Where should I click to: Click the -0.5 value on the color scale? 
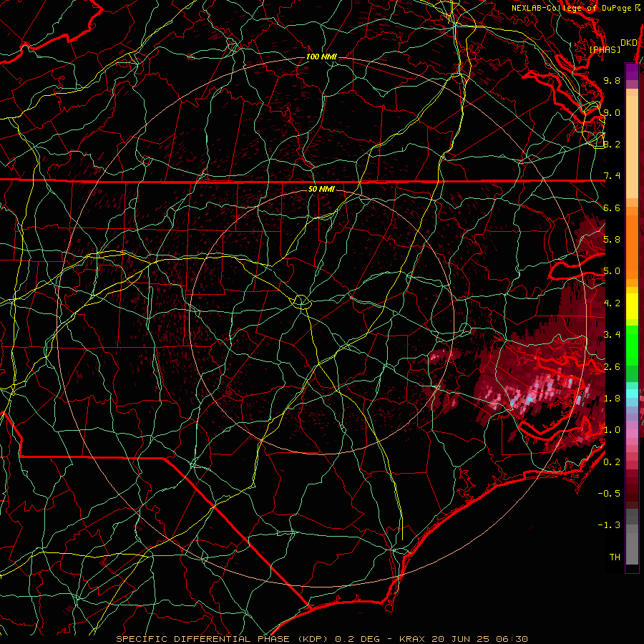pyautogui.click(x=610, y=494)
